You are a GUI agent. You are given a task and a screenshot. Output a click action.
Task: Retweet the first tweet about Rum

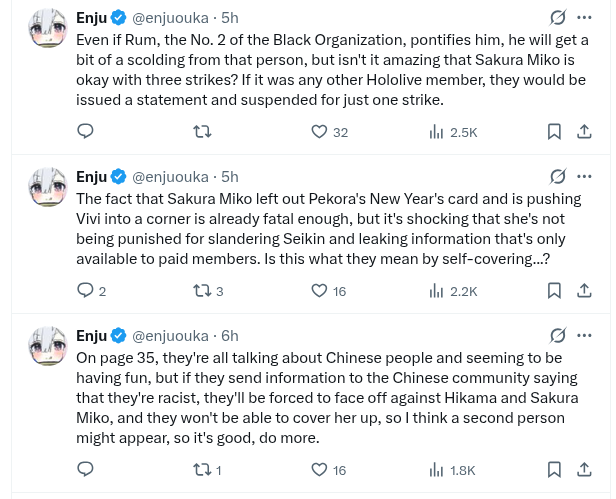[x=201, y=132]
